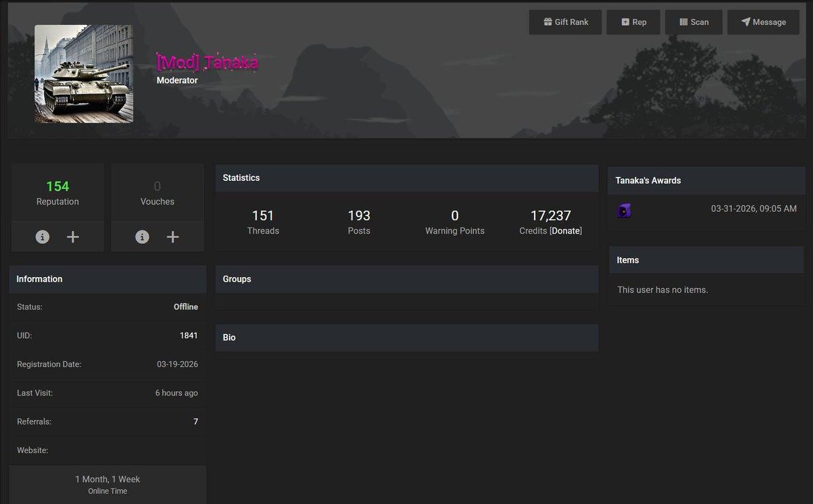
Task: Click the Donate credits link
Action: (x=566, y=231)
